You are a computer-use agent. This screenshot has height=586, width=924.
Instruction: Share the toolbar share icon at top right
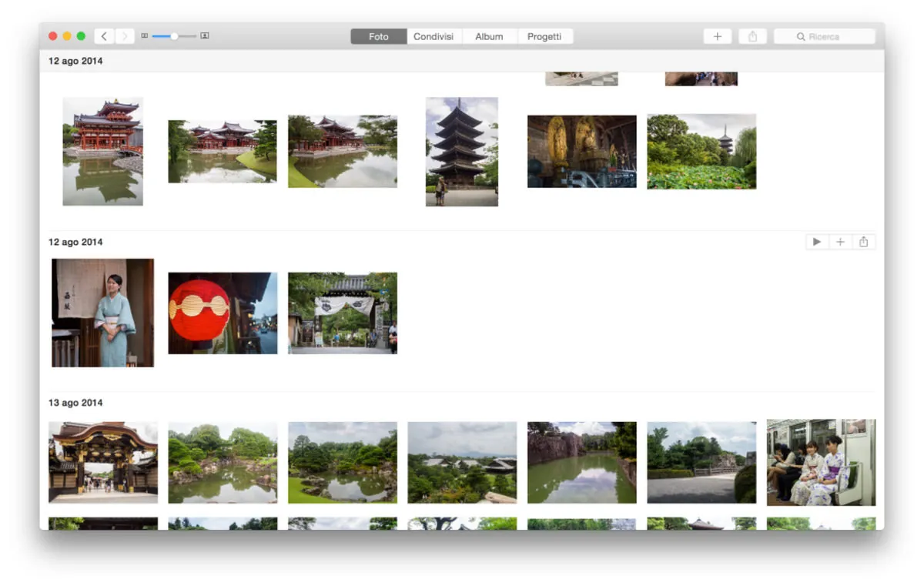coord(752,35)
